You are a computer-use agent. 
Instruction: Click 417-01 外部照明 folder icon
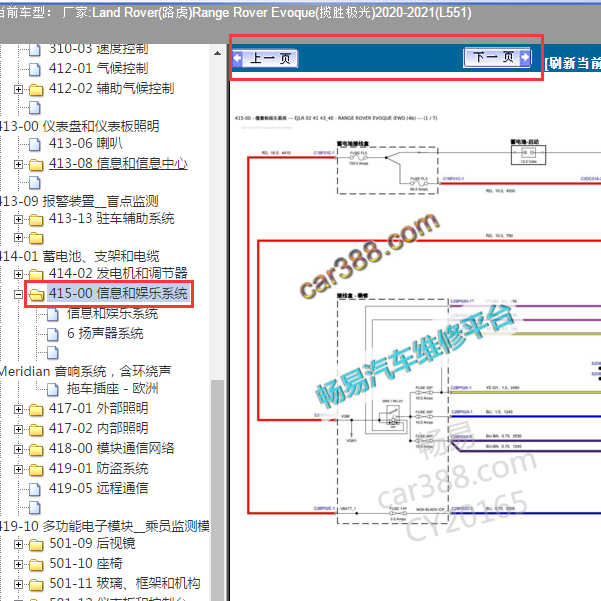(x=36, y=410)
